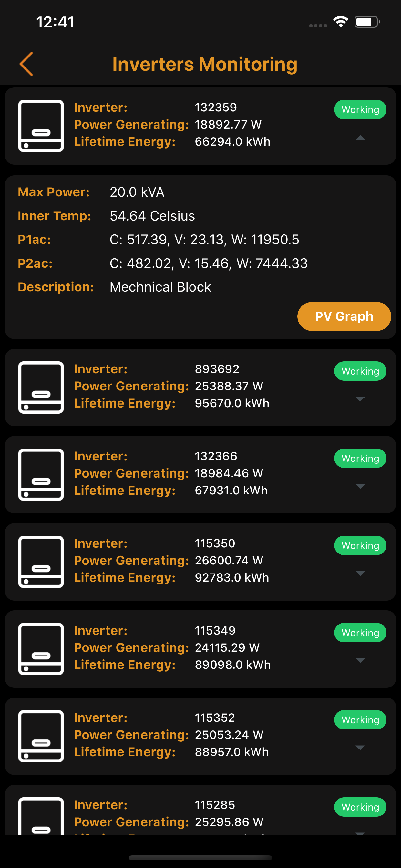Tap device icon for inverter 115350
Screen dimensions: 401x868
(41, 562)
